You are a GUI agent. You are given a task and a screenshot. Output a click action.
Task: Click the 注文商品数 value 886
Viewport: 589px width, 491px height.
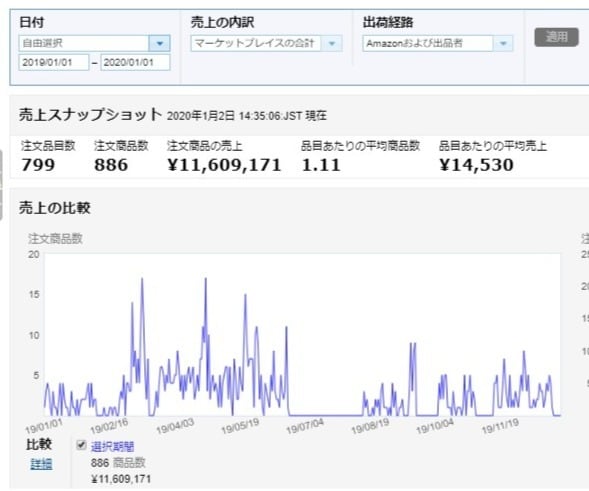click(x=111, y=165)
